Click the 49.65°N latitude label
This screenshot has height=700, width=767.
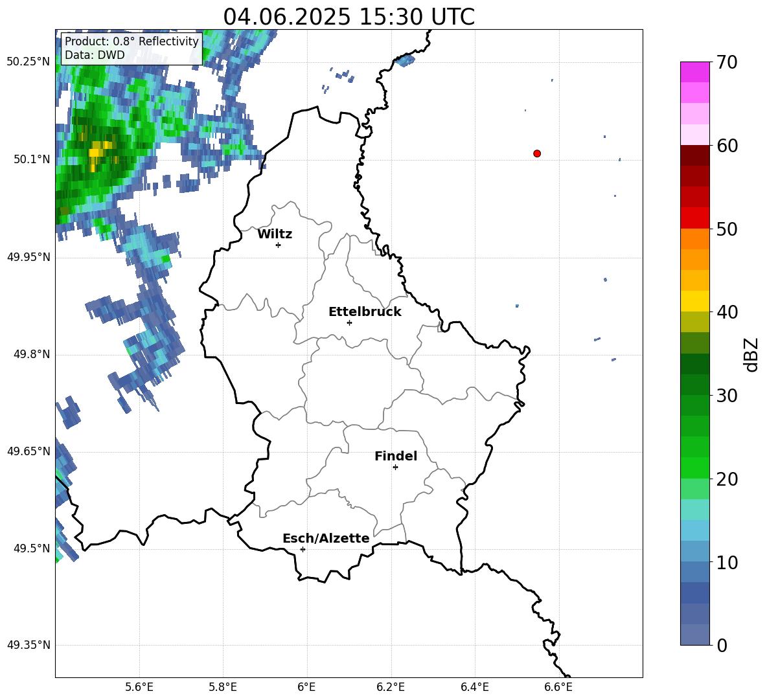coord(29,451)
